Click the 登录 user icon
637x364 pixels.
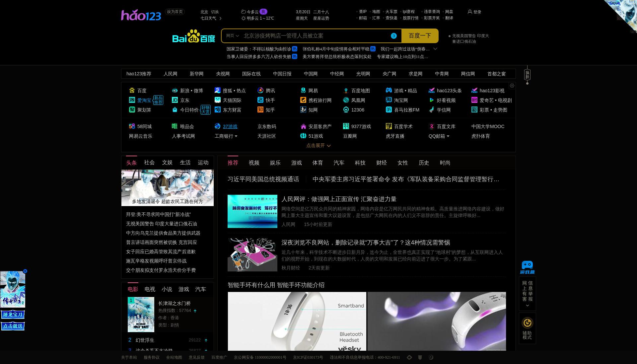470,12
